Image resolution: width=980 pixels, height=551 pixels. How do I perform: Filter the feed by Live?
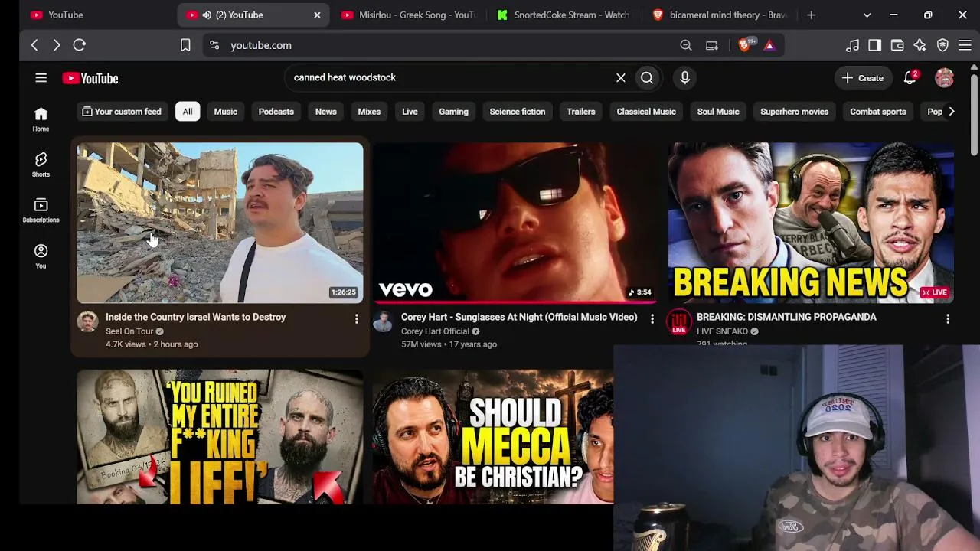click(x=410, y=112)
